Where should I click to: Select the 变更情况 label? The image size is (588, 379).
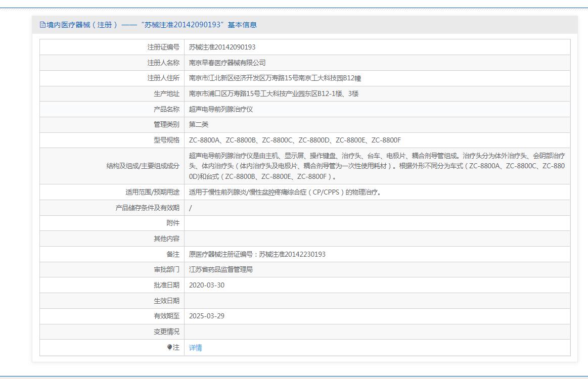[166, 332]
